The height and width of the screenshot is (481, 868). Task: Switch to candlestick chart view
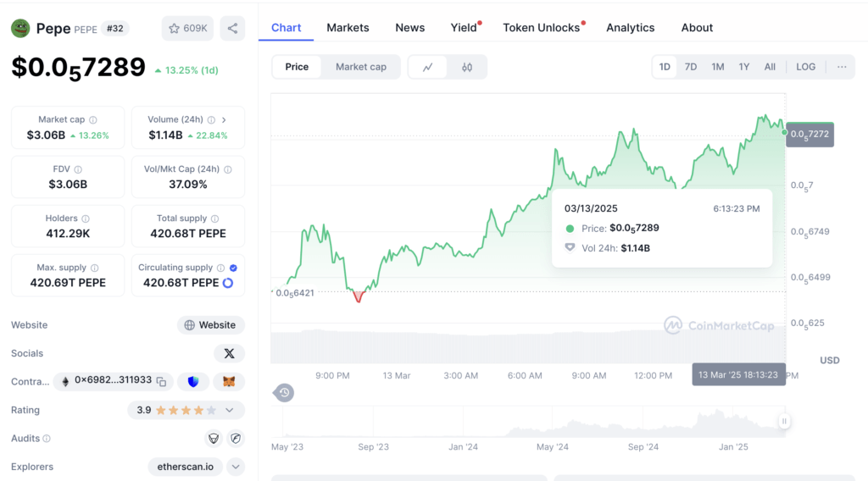point(467,68)
